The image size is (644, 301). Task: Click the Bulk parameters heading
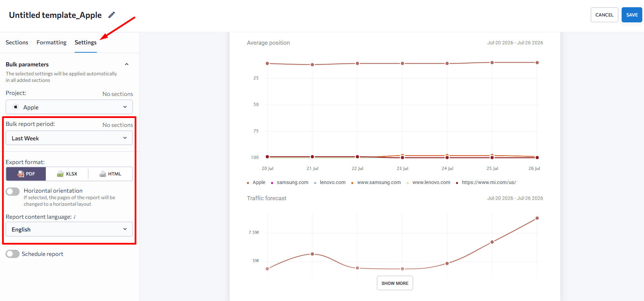click(x=27, y=64)
